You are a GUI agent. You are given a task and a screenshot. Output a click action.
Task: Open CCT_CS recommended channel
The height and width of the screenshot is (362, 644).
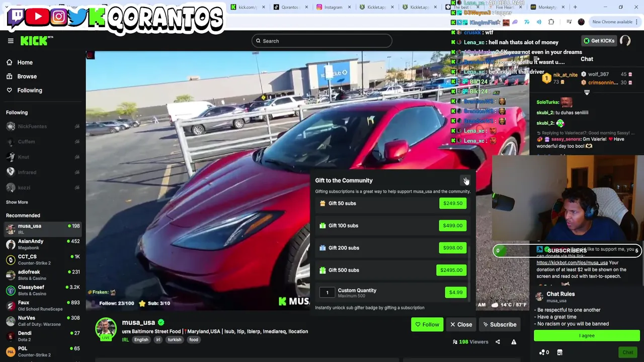pos(43,259)
